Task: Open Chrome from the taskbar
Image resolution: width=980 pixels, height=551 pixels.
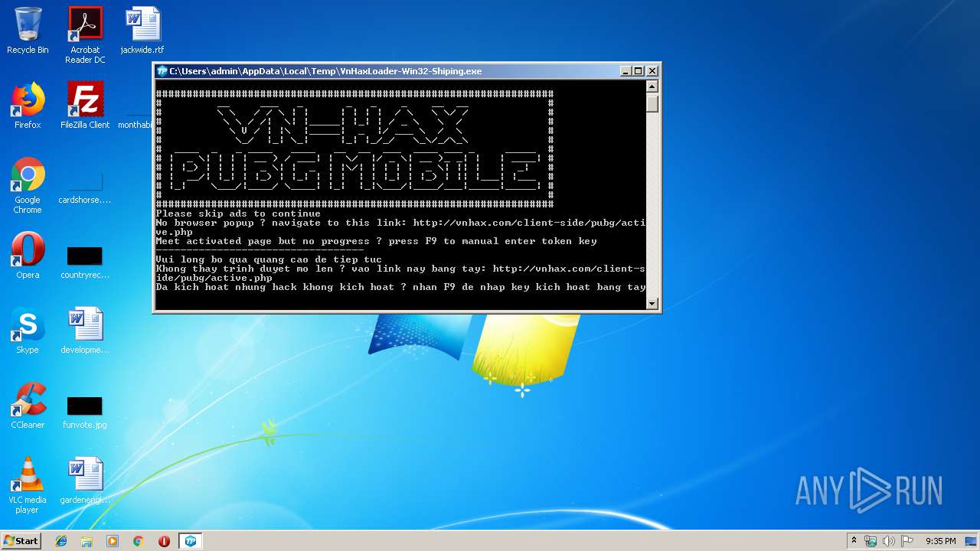Action: [x=138, y=541]
